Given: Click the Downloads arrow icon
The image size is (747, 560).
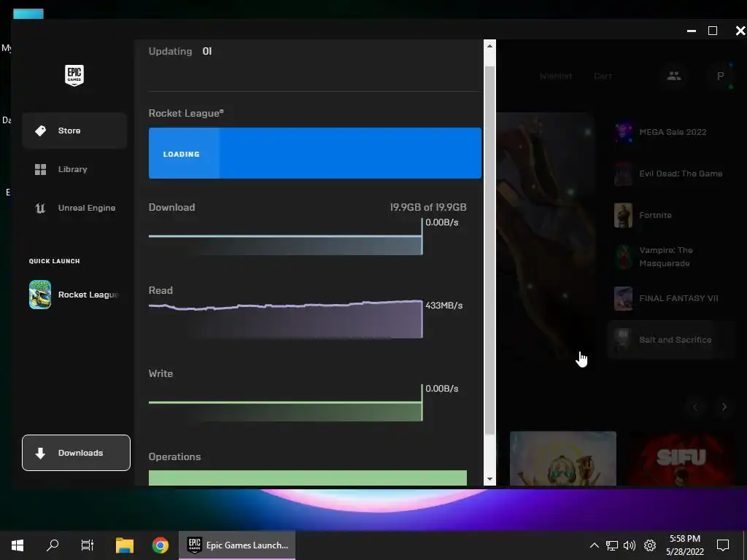Looking at the screenshot, I should pyautogui.click(x=41, y=453).
